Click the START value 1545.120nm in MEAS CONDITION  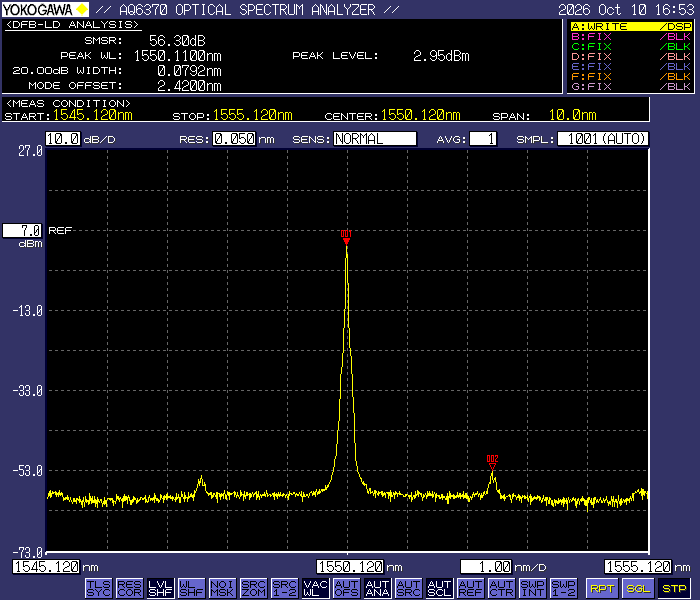click(93, 115)
